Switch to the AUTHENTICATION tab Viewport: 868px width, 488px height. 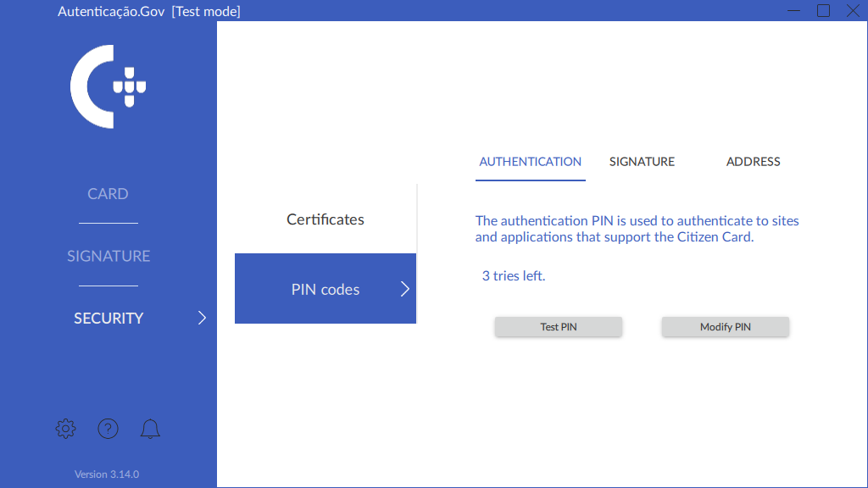(x=531, y=162)
